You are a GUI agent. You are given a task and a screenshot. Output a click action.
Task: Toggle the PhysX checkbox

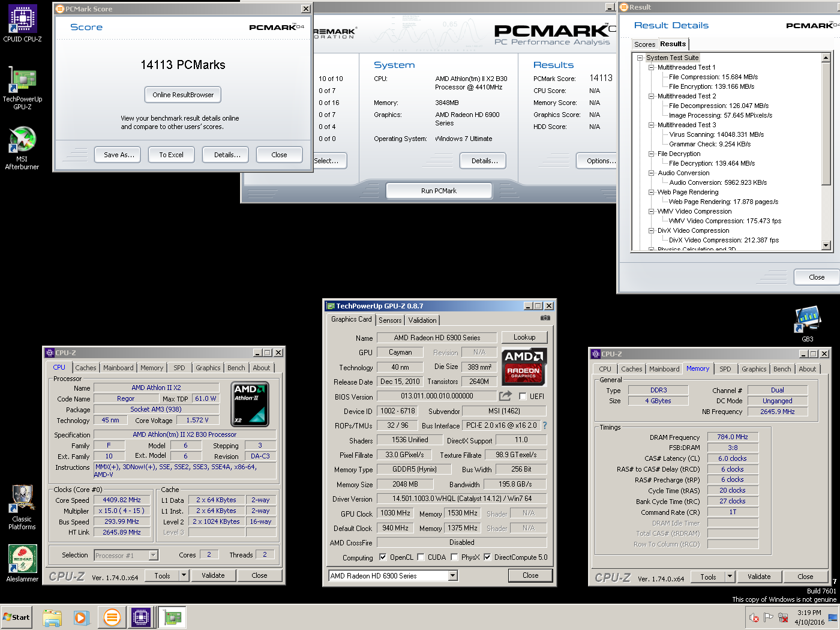(454, 557)
